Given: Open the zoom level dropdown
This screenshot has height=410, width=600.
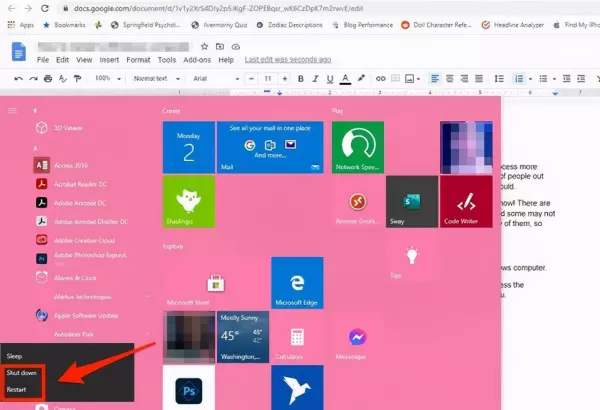Looking at the screenshot, I should coord(108,78).
